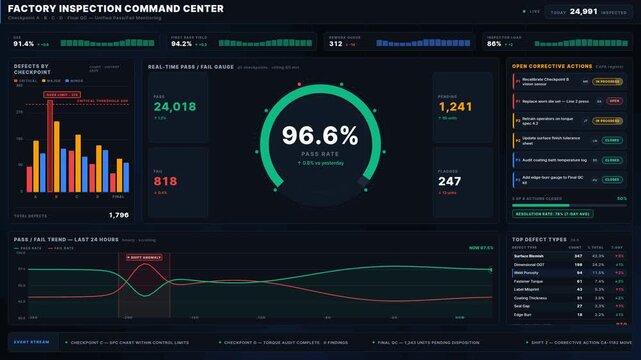This screenshot has height=360, width=641.
Task: Click the First Pass Yield 94.2% value
Action: click(182, 44)
